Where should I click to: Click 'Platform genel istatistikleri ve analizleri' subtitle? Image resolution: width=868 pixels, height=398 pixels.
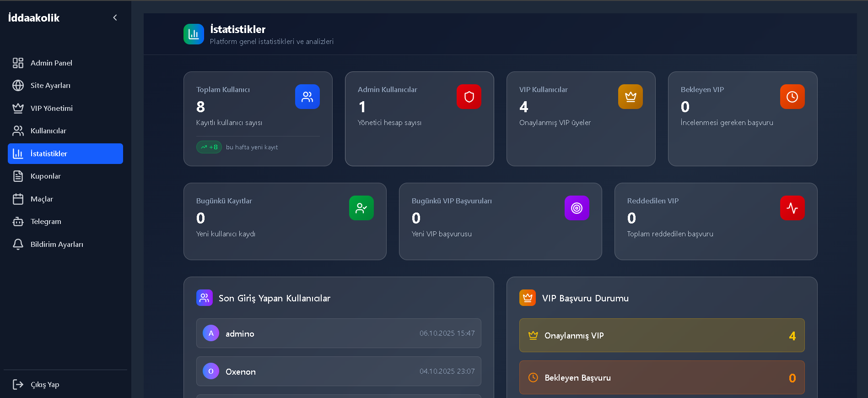coord(272,42)
